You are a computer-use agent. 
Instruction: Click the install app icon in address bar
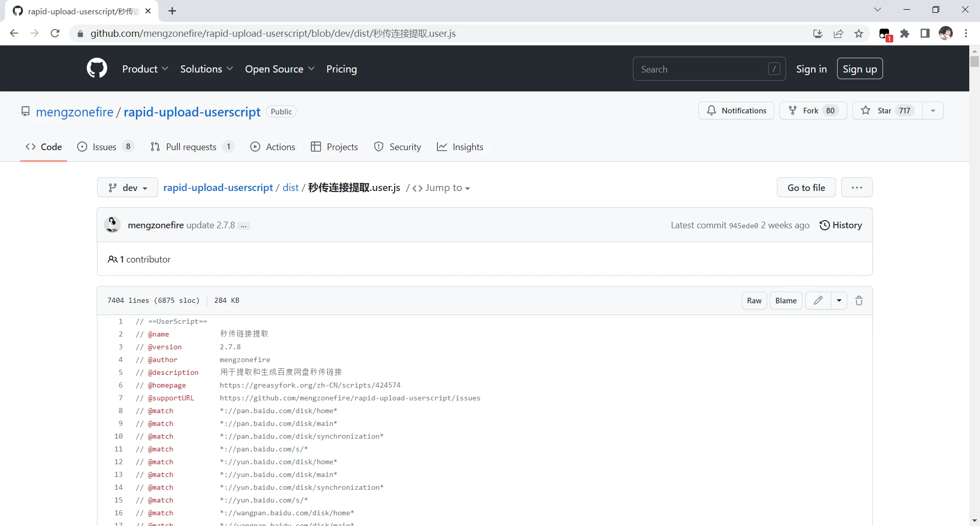(818, 34)
